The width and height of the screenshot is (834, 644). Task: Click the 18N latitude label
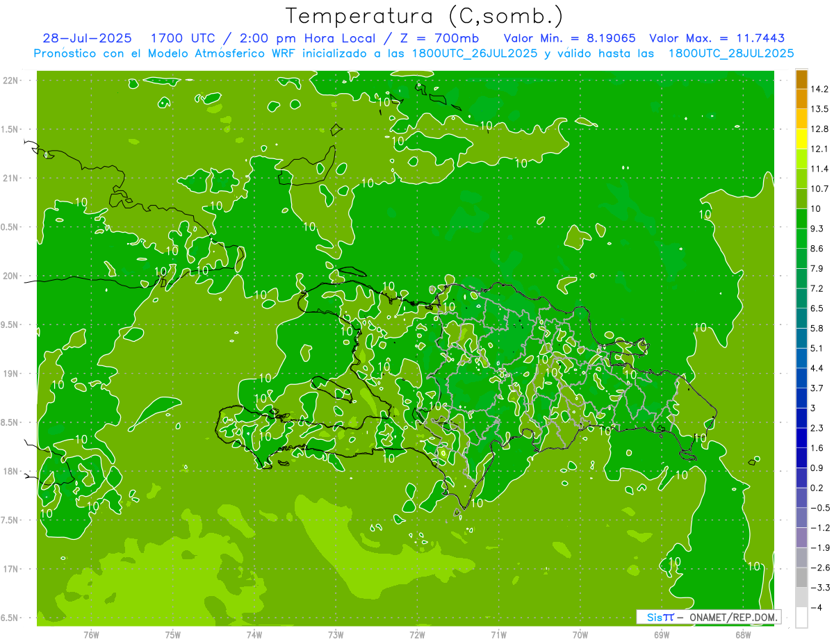coord(11,472)
